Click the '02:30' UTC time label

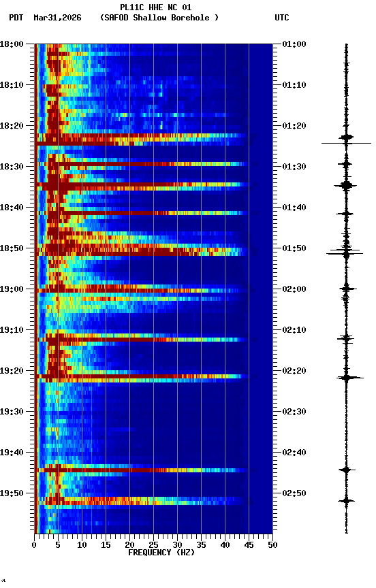coord(294,412)
